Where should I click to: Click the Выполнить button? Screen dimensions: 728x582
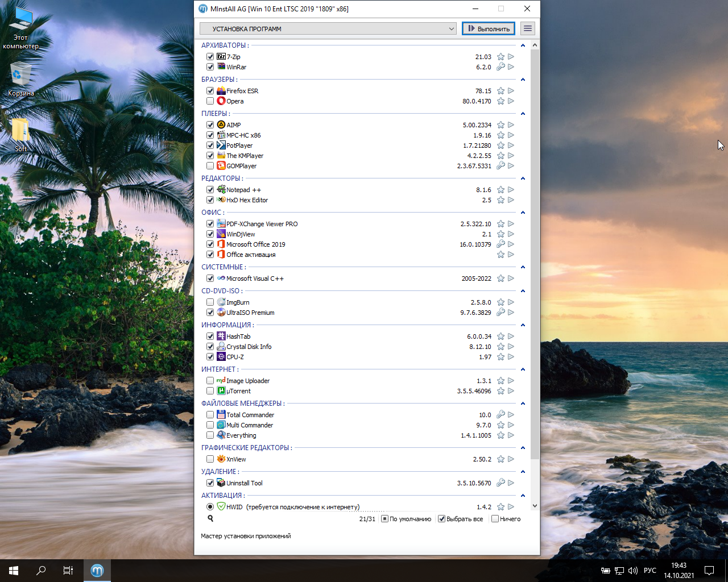click(x=489, y=28)
